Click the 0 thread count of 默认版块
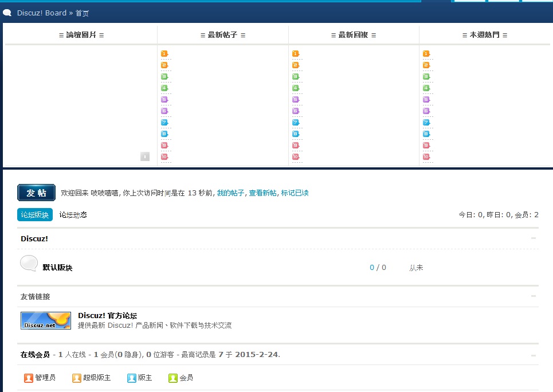 pos(372,268)
